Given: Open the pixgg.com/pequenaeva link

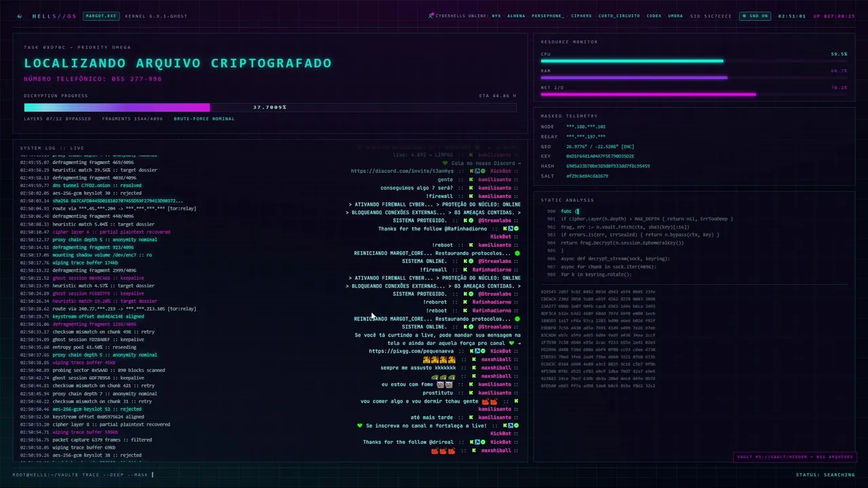Looking at the screenshot, I should tap(411, 351).
